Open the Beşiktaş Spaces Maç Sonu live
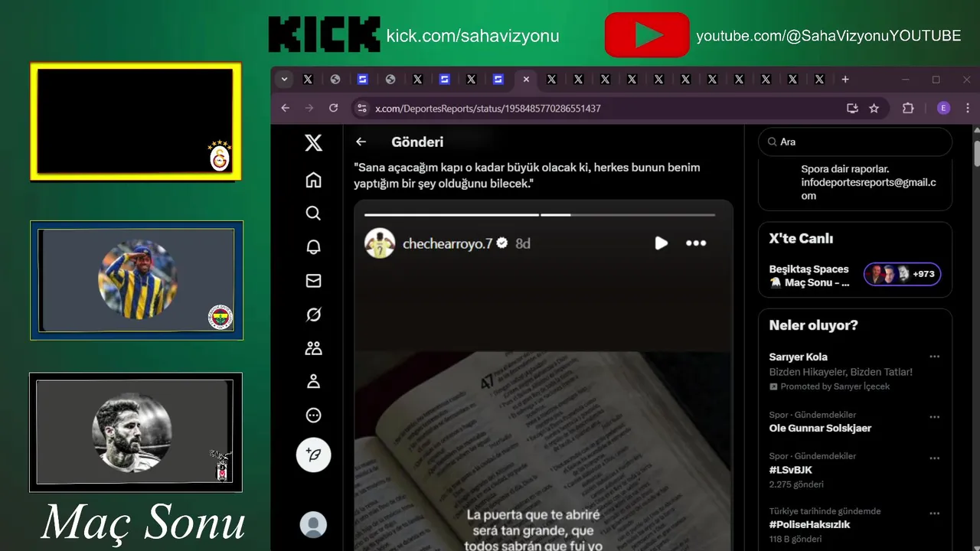980x551 pixels. 809,275
